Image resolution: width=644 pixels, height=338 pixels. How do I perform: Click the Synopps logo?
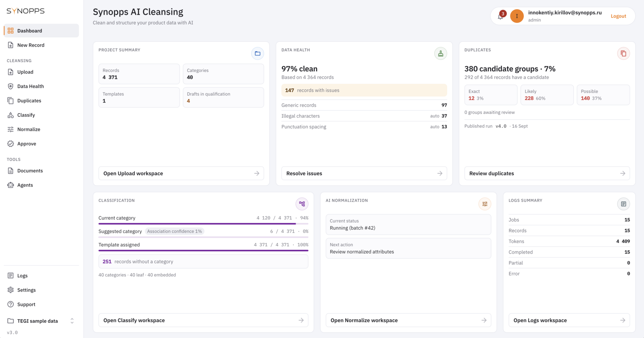coord(26,11)
